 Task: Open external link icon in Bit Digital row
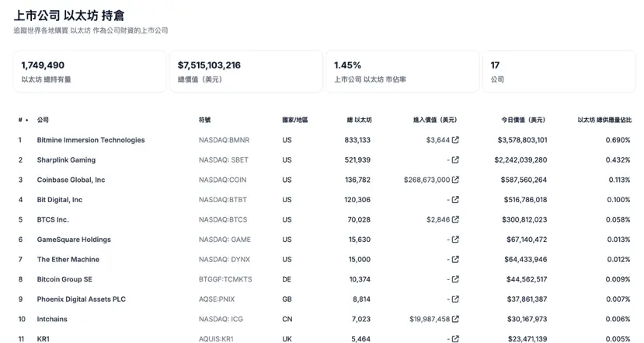(x=455, y=200)
